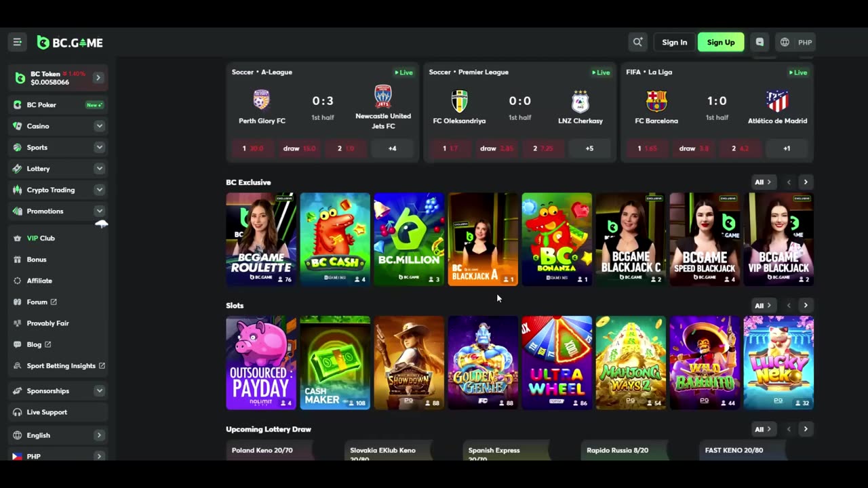Open Mahjong Ways 2 slot thumbnail
This screenshot has height=488, width=868.
tap(631, 363)
